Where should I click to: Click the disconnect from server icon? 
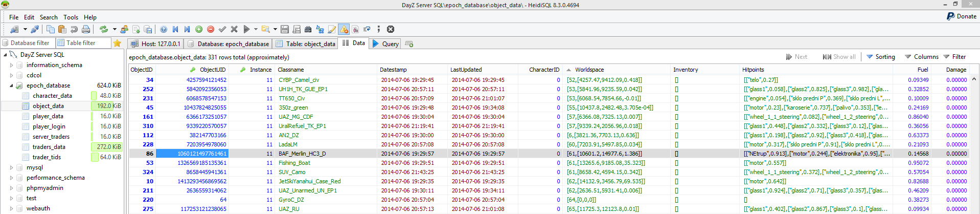(35, 29)
